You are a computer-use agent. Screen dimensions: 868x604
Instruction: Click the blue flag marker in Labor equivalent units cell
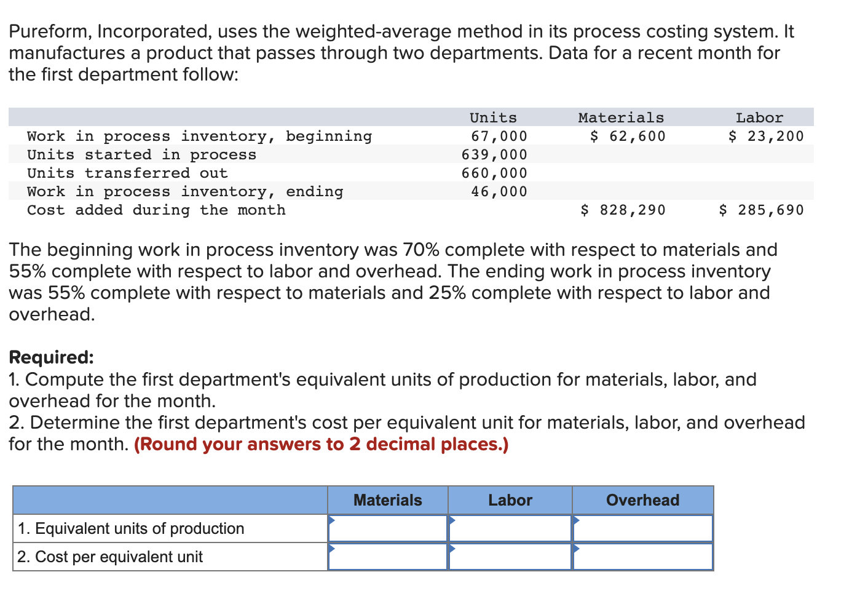[454, 520]
